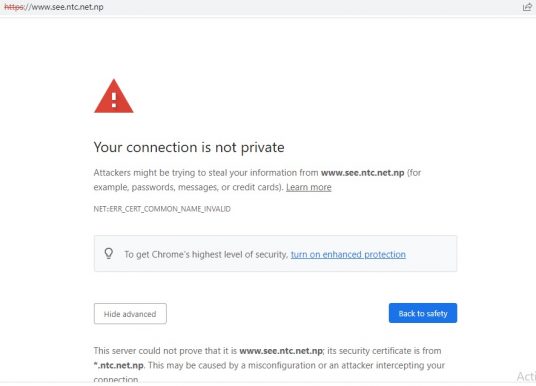Viewport: 536px width, 386px height.
Task: Click the To get Chrome's highest level text
Action: tap(206, 254)
